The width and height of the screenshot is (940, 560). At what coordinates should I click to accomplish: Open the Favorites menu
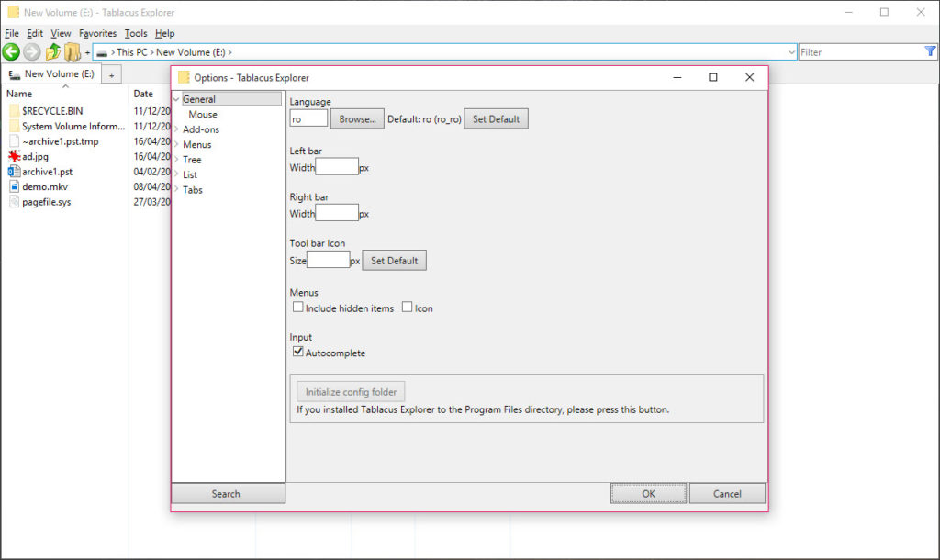(97, 34)
